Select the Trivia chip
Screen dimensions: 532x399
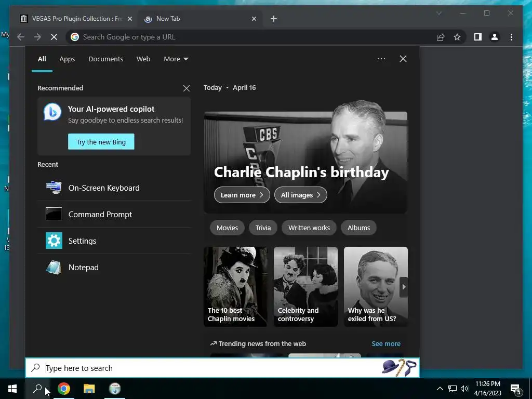click(x=263, y=228)
